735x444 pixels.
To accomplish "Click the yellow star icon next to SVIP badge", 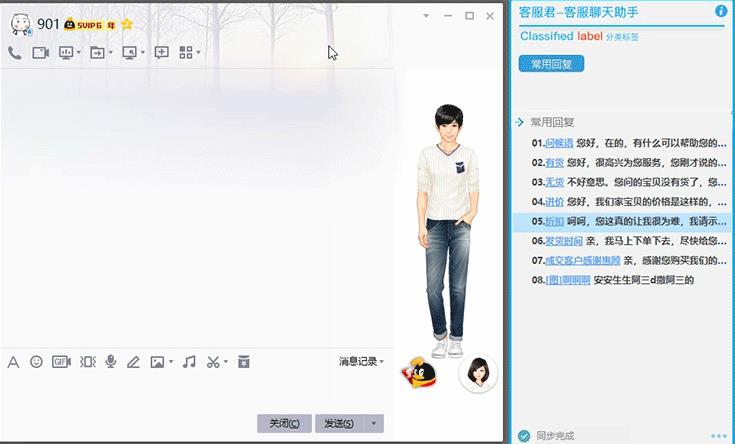I will (127, 24).
